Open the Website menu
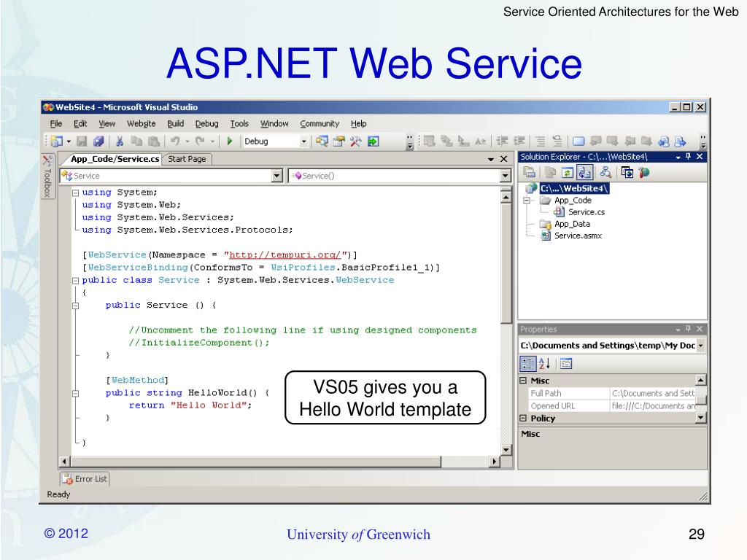 click(141, 124)
